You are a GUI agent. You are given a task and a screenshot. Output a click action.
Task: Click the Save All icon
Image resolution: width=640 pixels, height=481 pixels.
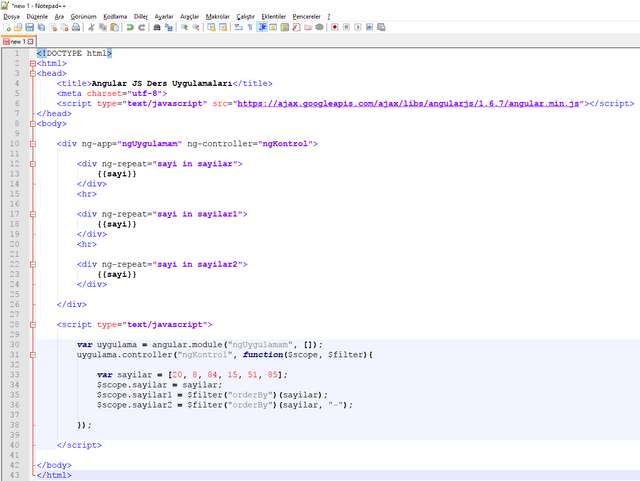coord(41,27)
